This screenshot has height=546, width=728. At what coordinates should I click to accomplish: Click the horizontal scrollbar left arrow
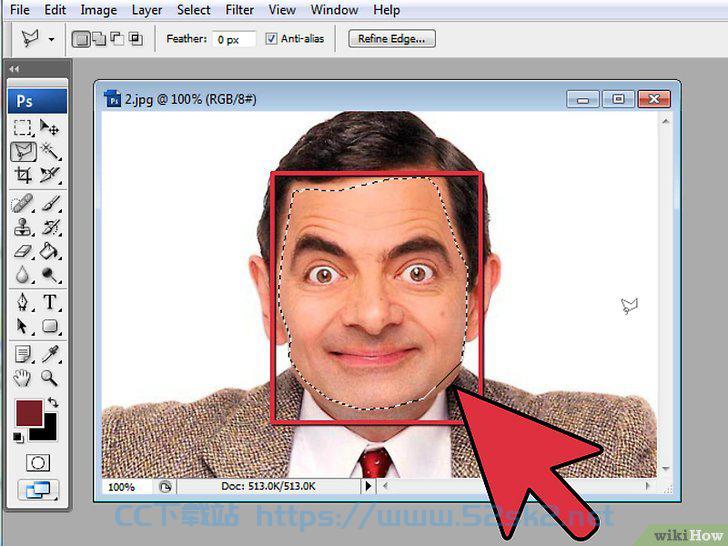tap(385, 486)
